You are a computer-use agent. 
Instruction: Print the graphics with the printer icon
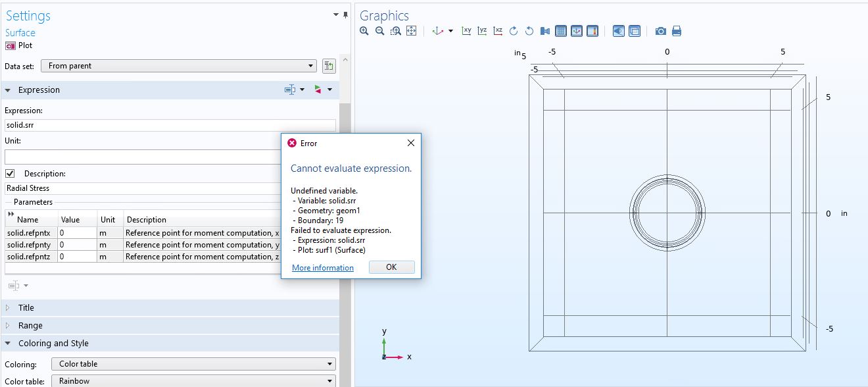coord(677,31)
